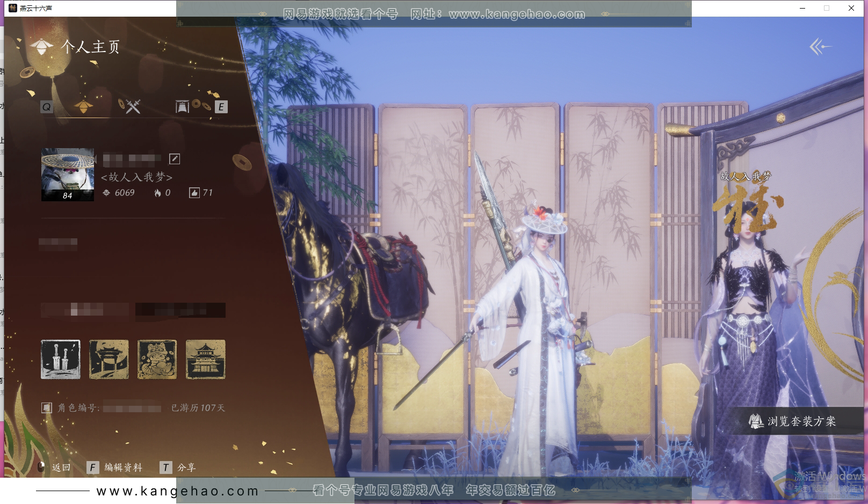
Task: Open the lion dance achievement badge
Action: [x=157, y=359]
